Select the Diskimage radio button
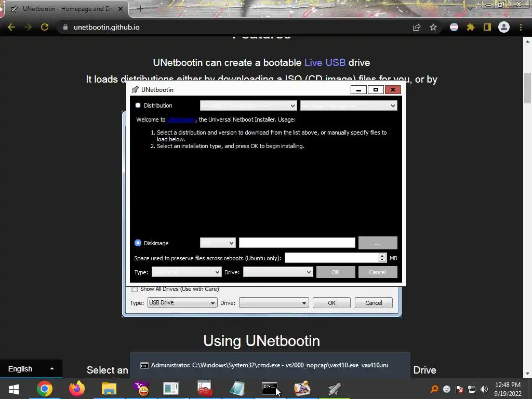532x399 pixels. (x=138, y=243)
